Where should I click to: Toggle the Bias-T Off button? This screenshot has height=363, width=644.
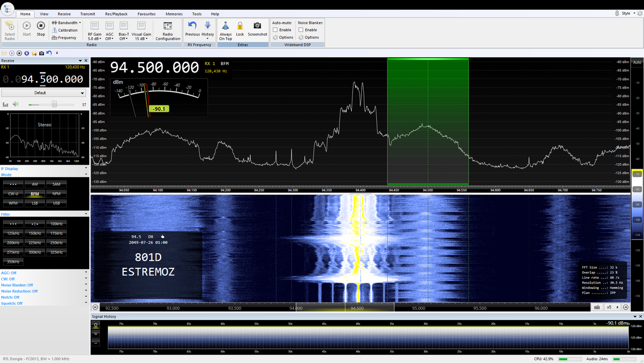[123, 32]
